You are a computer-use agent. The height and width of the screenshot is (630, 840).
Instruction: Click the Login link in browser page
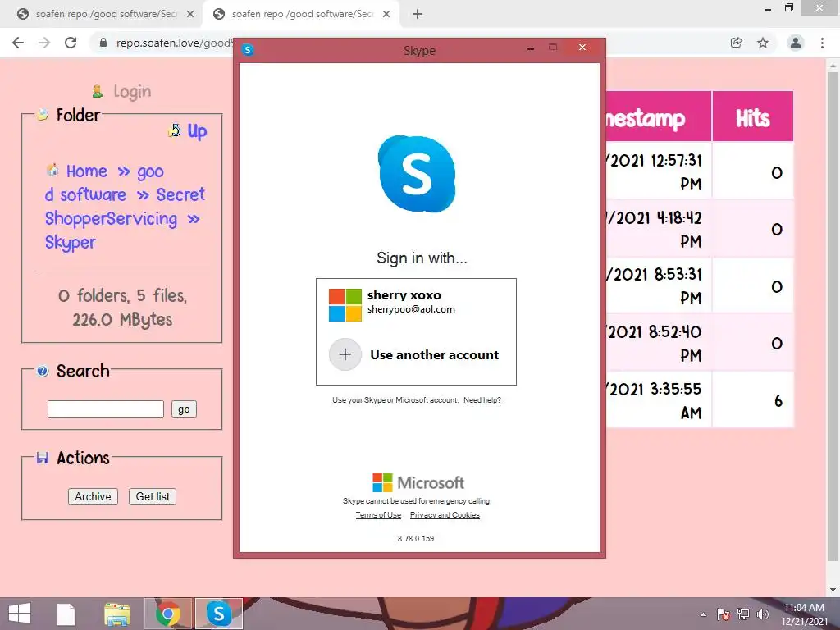click(132, 92)
